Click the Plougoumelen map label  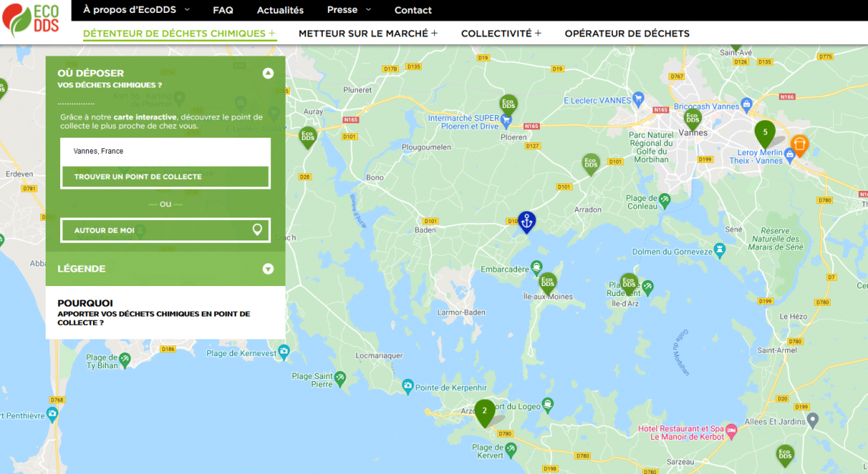426,147
